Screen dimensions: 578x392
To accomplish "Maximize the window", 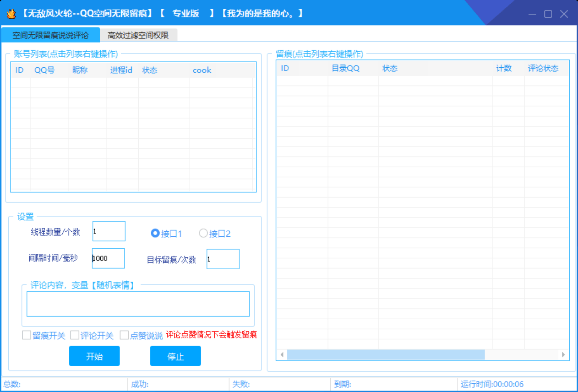I will point(548,14).
